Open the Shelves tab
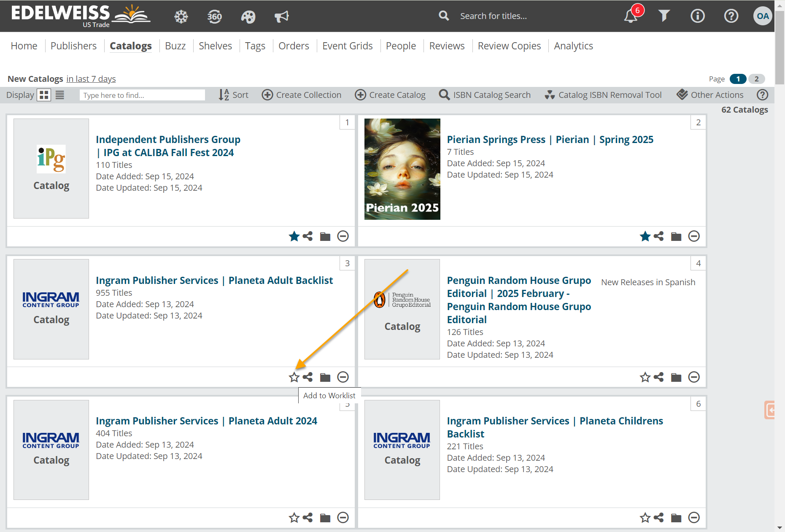Image resolution: width=785 pixels, height=532 pixels. pos(216,46)
